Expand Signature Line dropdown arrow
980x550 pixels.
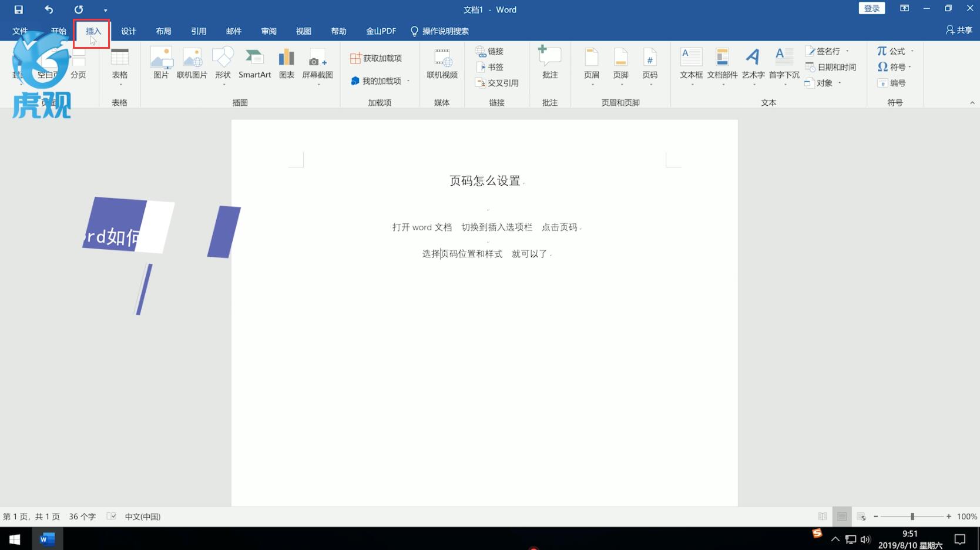[847, 51]
